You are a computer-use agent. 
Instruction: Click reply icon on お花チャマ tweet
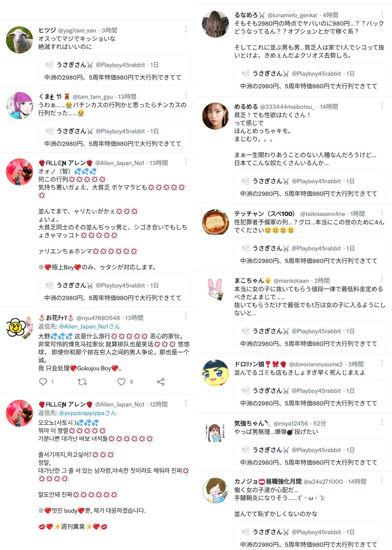(43, 382)
